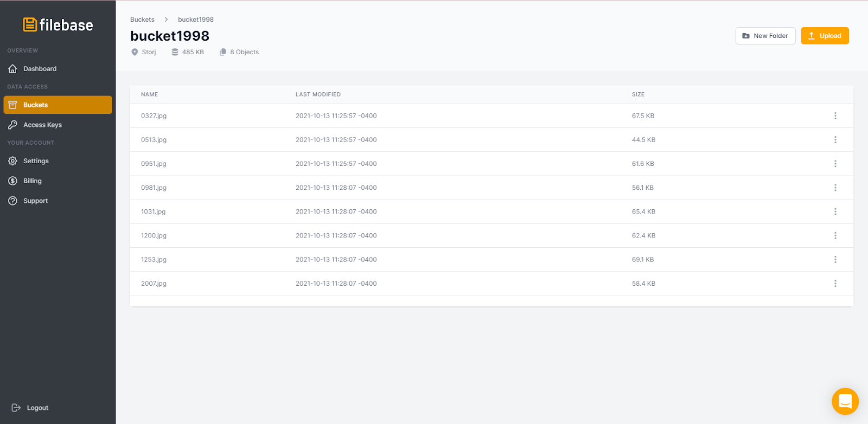The image size is (868, 424).
Task: Select file 1200.jpg
Action: pyautogui.click(x=154, y=236)
